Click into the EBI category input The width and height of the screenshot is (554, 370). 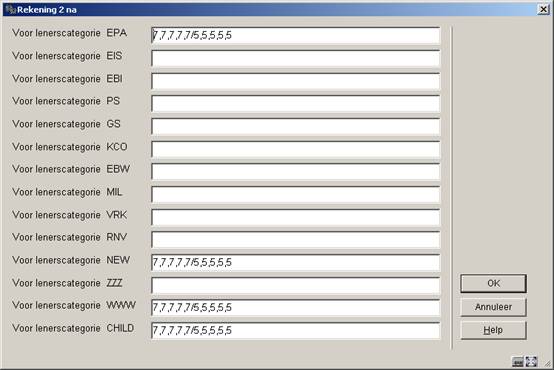(296, 81)
